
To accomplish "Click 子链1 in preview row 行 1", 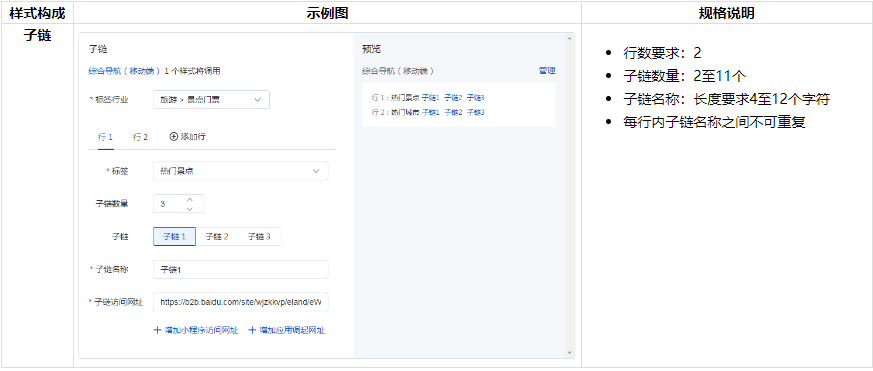I will point(431,97).
